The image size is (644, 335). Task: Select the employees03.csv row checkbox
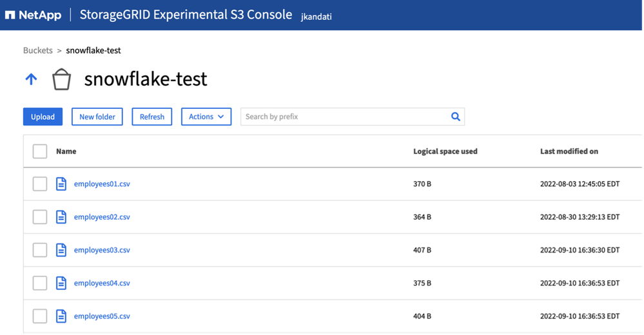pyautogui.click(x=40, y=250)
